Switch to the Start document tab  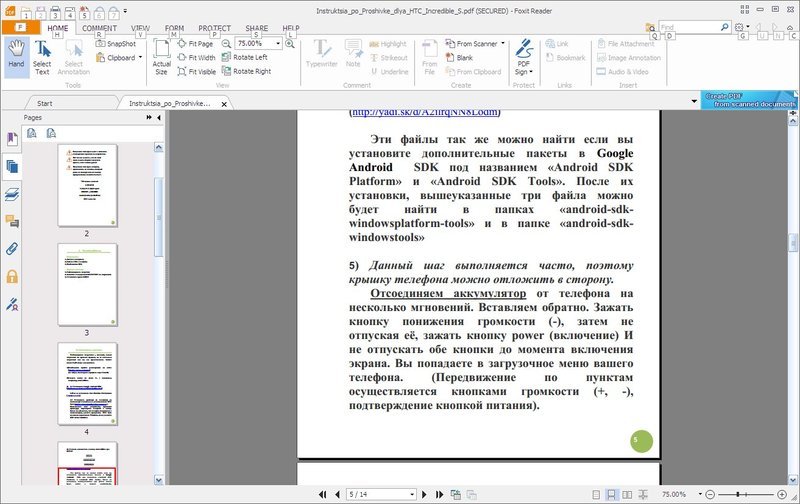coord(44,104)
